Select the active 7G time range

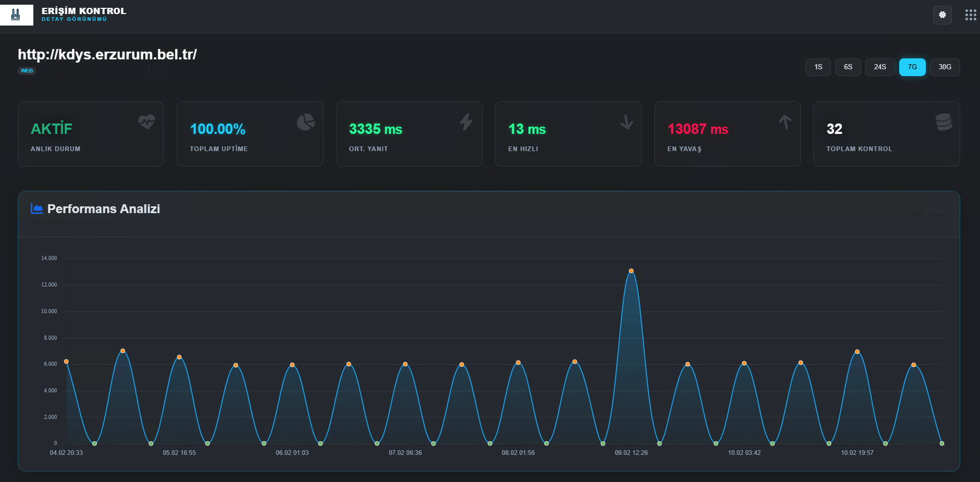tap(912, 67)
